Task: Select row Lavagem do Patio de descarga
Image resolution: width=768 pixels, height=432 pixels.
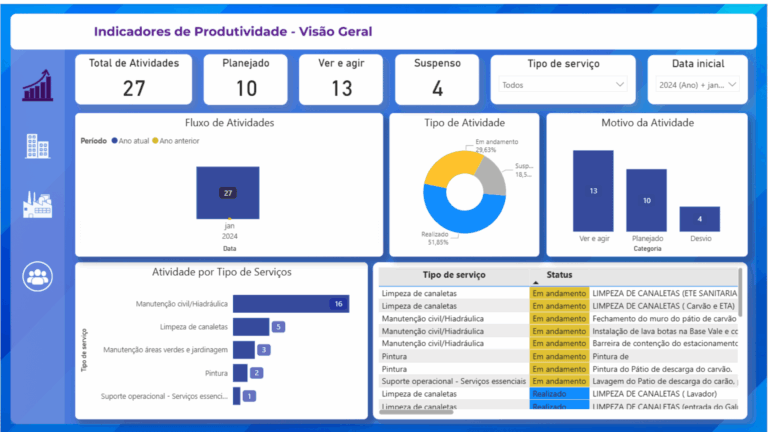Action: click(x=558, y=381)
